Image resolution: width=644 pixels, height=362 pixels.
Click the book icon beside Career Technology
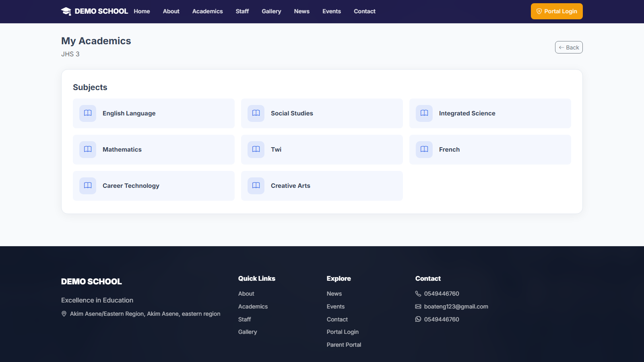pos(88,185)
